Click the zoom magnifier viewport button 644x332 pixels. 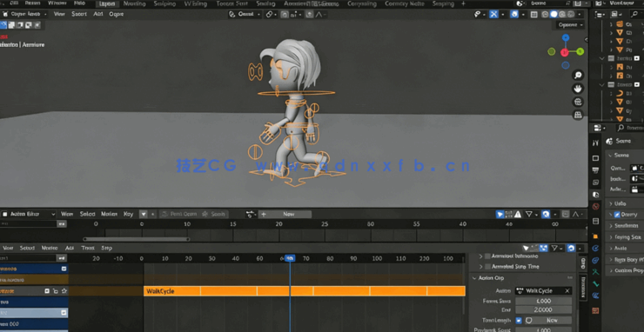578,75
